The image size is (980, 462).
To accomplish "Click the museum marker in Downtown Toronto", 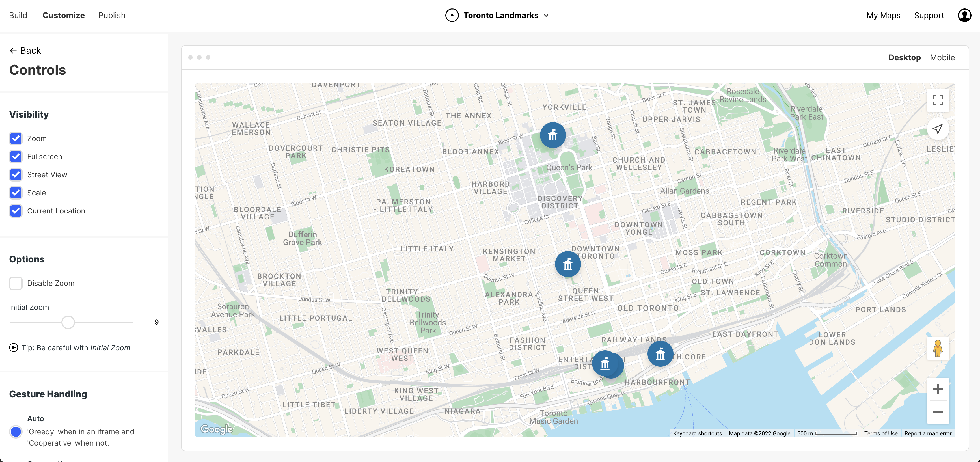I will (567, 264).
